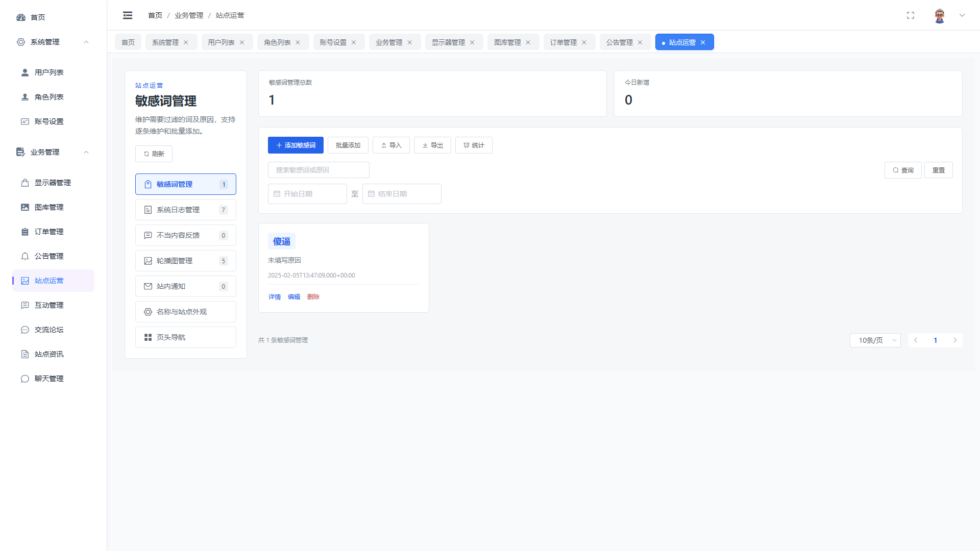Open 账号设置 in the sidebar
The height and width of the screenshot is (551, 980).
pyautogui.click(x=54, y=121)
